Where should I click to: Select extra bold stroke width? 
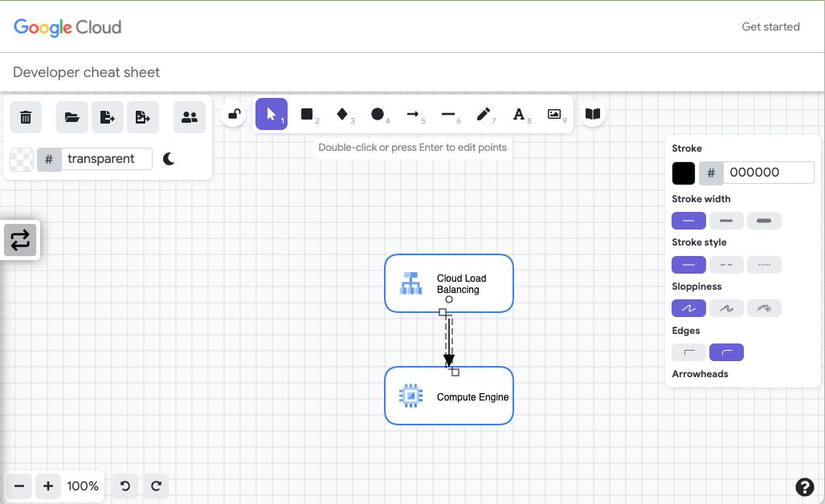[764, 221]
